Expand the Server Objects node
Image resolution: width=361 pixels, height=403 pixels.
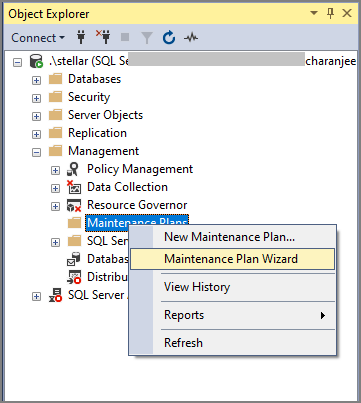36,116
